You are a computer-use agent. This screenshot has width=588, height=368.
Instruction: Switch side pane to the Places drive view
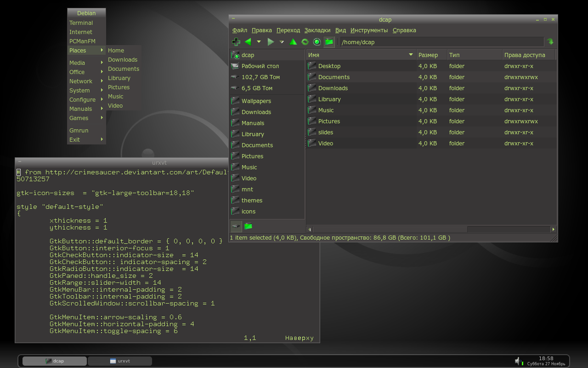(236, 226)
